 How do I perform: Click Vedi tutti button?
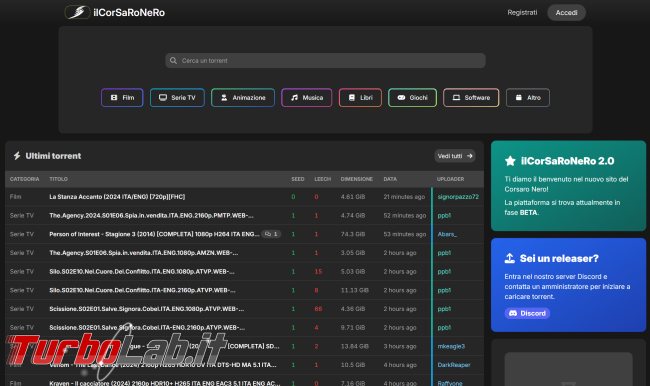coord(455,156)
